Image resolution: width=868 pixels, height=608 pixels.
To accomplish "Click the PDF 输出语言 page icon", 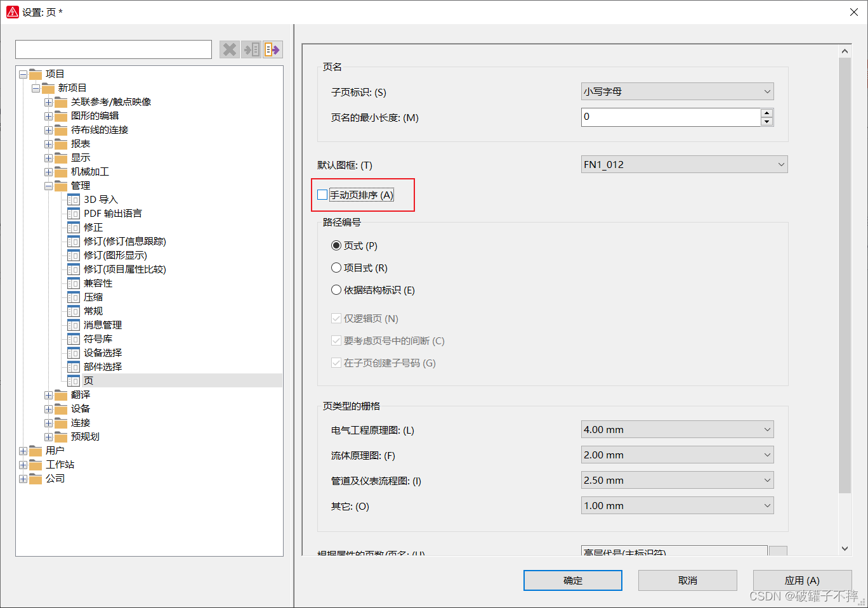I will pyautogui.click(x=74, y=214).
